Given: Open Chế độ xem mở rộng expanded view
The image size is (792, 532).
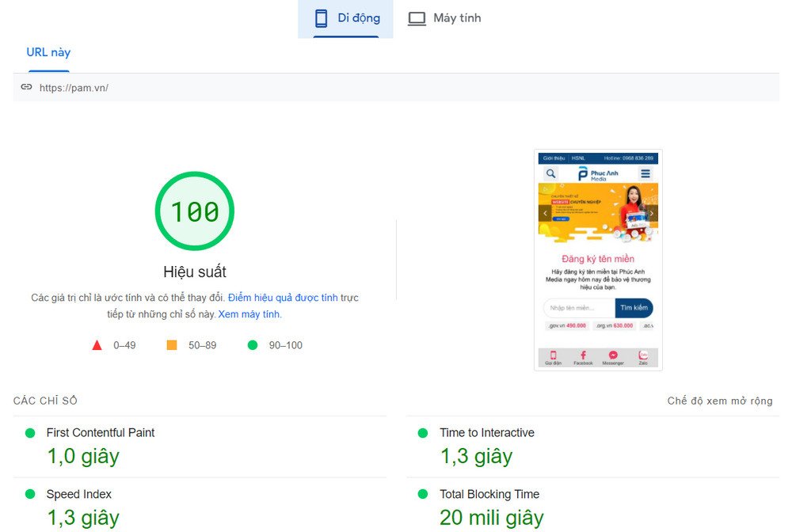Looking at the screenshot, I should [x=719, y=401].
